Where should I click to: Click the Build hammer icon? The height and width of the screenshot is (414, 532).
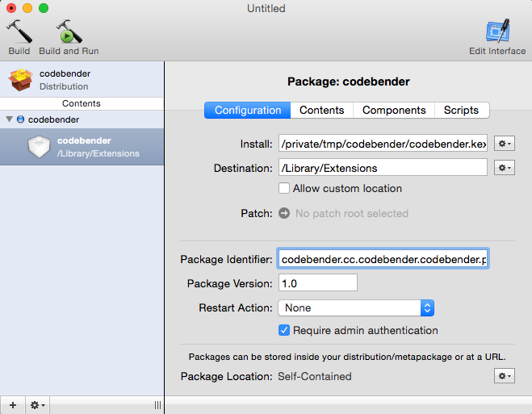coord(19,31)
